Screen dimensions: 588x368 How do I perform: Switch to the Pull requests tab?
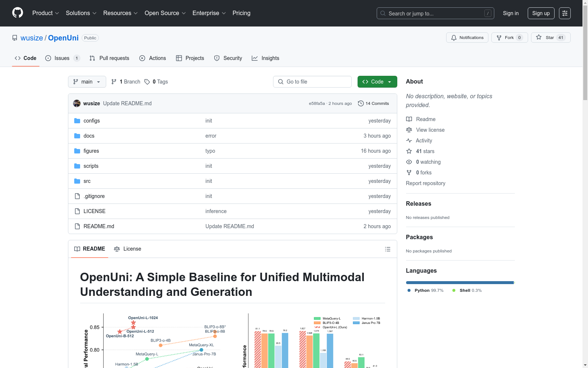(110, 58)
